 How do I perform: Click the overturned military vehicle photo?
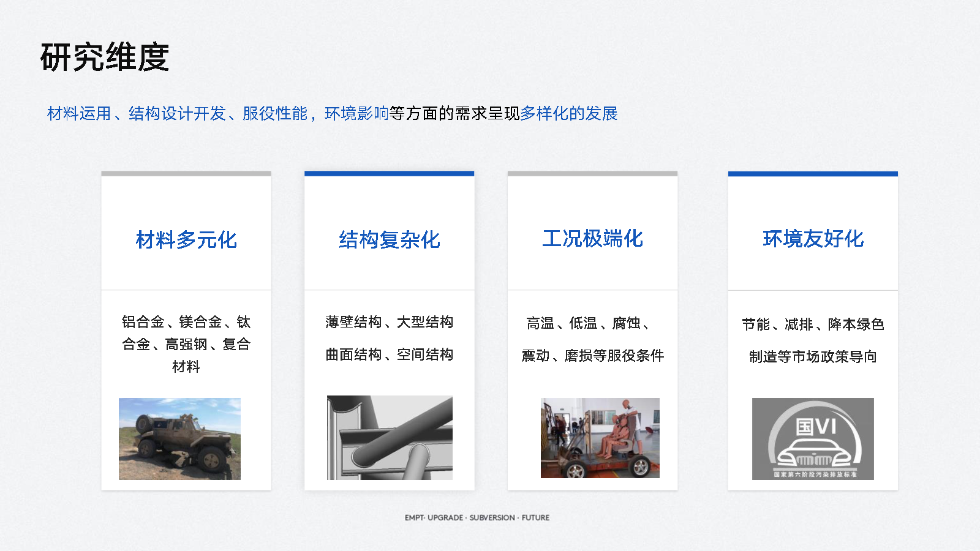pos(179,439)
